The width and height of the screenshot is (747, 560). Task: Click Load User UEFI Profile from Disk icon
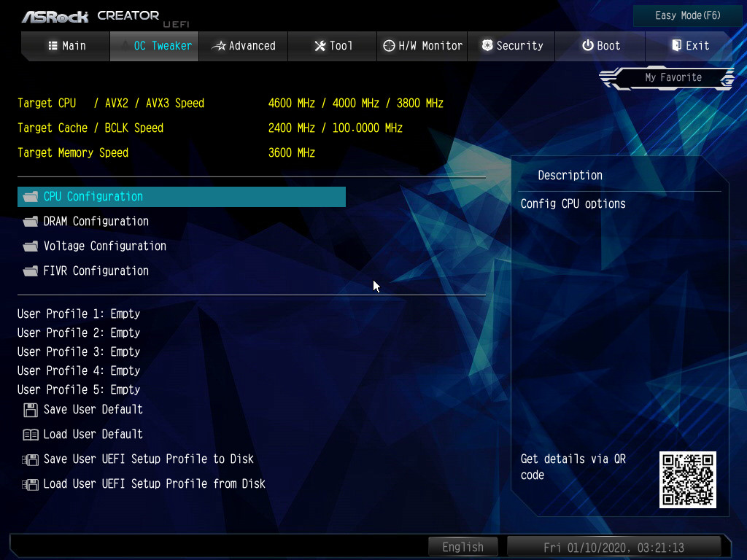pyautogui.click(x=30, y=484)
